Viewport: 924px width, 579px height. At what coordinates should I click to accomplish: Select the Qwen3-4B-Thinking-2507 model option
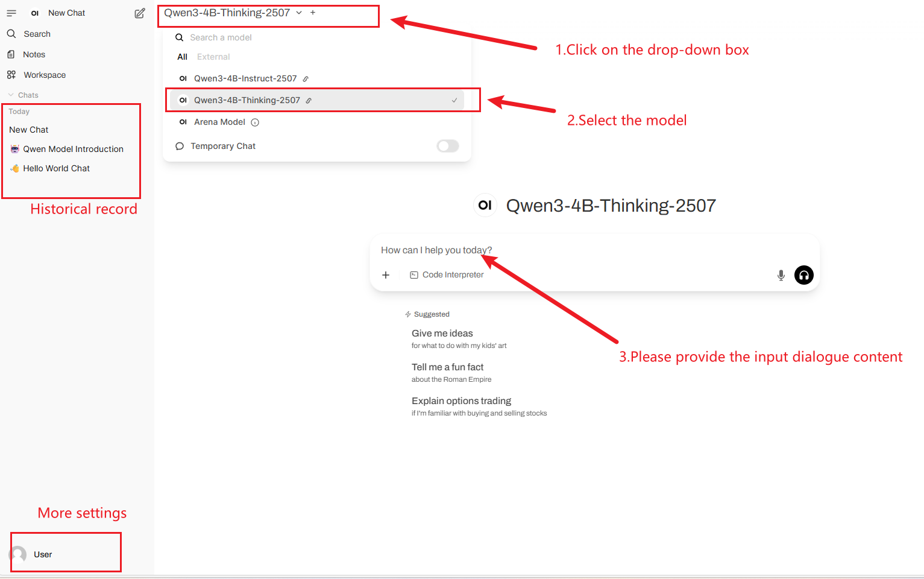tap(247, 100)
